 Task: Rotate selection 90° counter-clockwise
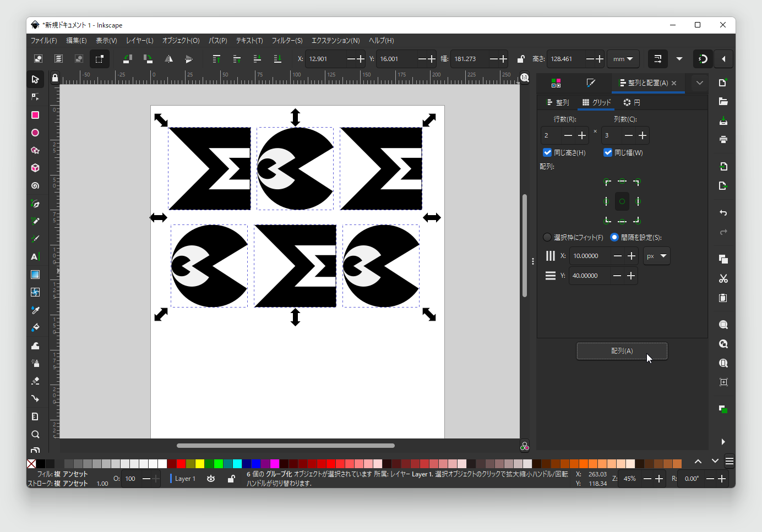click(128, 59)
